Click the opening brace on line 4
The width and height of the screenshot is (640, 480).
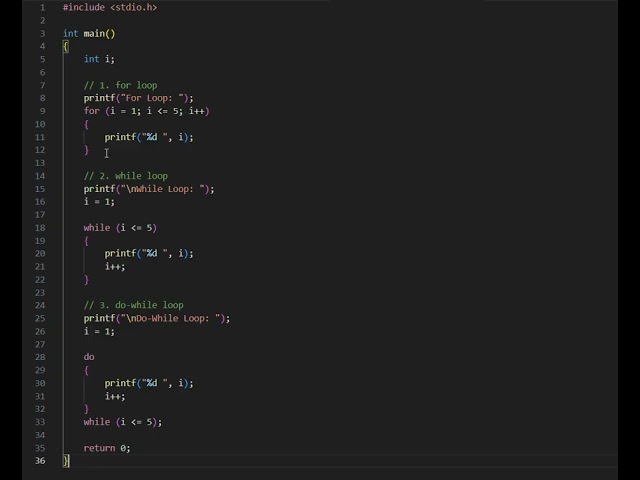point(66,47)
